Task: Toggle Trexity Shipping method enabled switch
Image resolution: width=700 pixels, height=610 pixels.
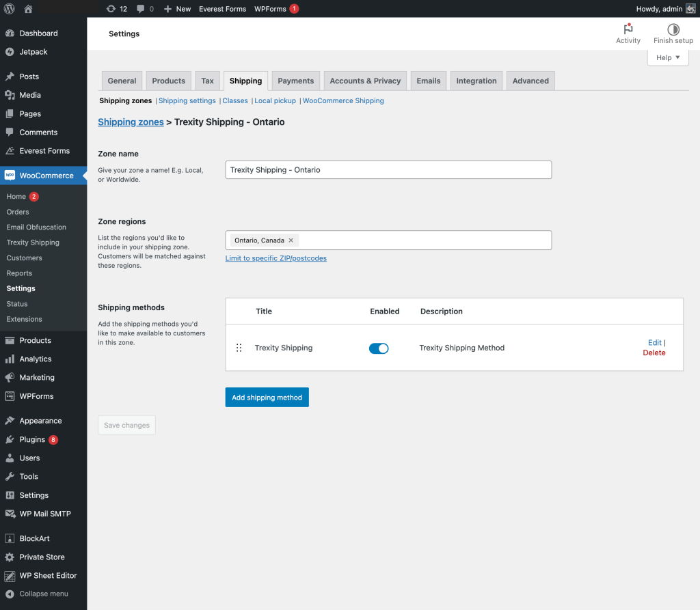Action: point(379,348)
